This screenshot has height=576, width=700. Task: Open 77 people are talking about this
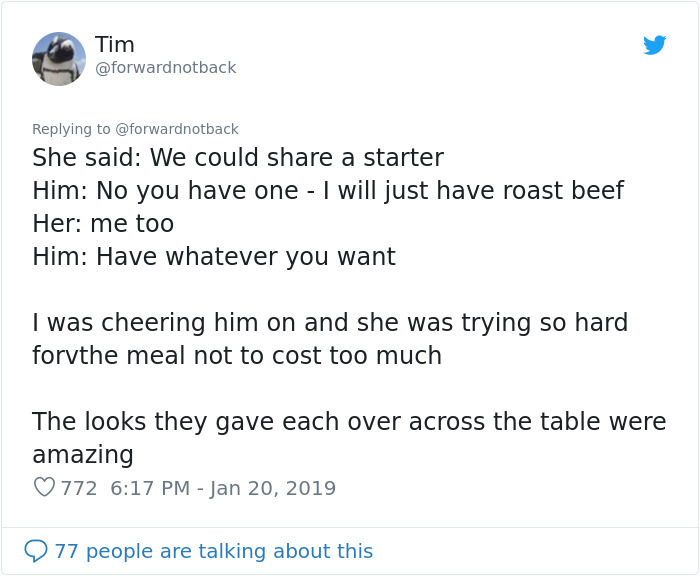click(213, 551)
